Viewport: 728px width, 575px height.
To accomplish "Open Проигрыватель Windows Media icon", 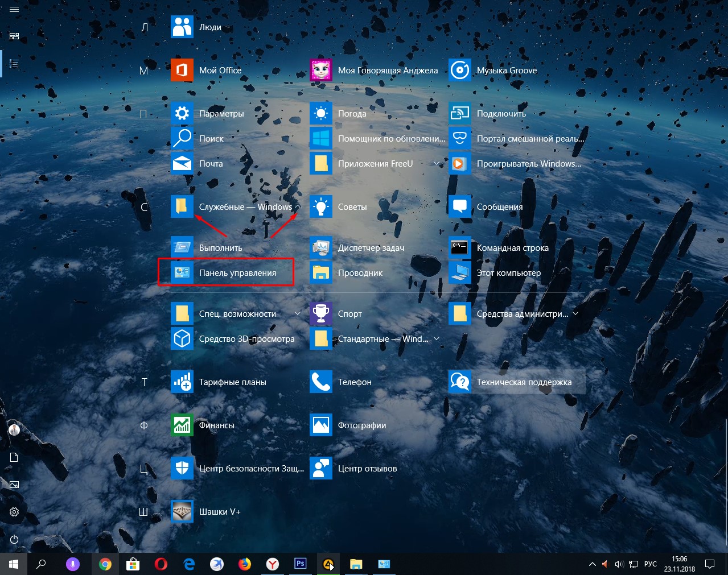I will [x=460, y=163].
